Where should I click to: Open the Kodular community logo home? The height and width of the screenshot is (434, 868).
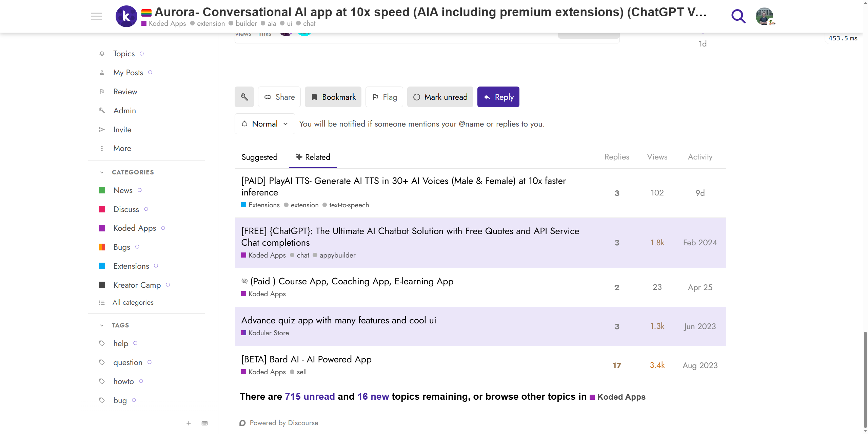click(126, 16)
